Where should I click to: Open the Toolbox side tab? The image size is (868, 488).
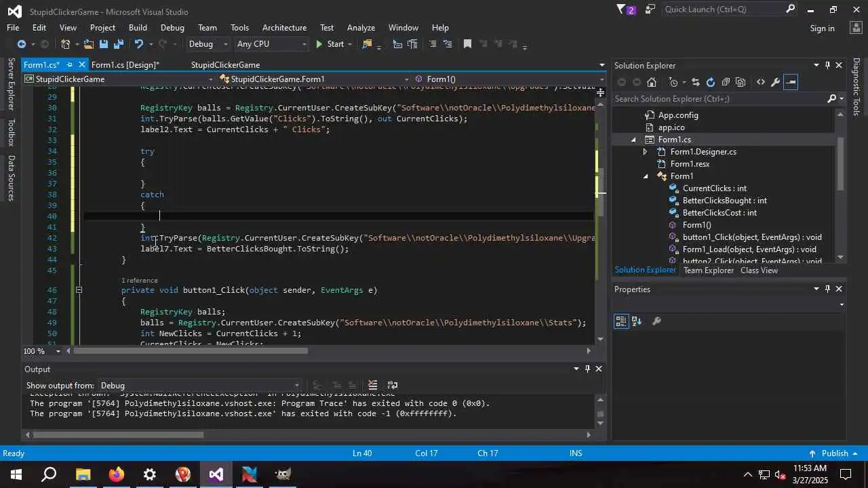click(x=11, y=133)
